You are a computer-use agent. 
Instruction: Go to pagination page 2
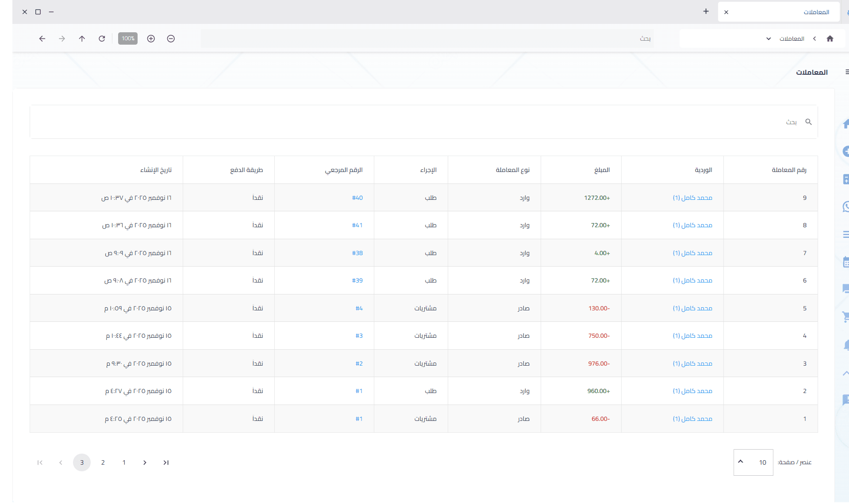pos(103,462)
